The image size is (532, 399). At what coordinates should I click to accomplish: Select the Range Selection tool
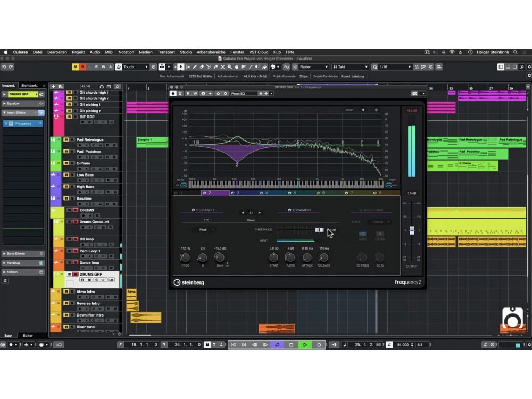[188, 67]
